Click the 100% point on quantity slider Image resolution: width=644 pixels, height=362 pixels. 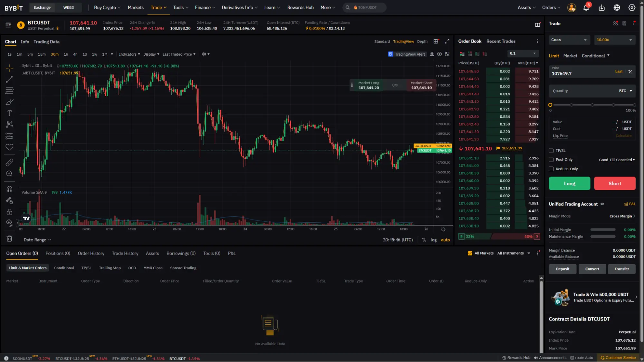(x=634, y=105)
